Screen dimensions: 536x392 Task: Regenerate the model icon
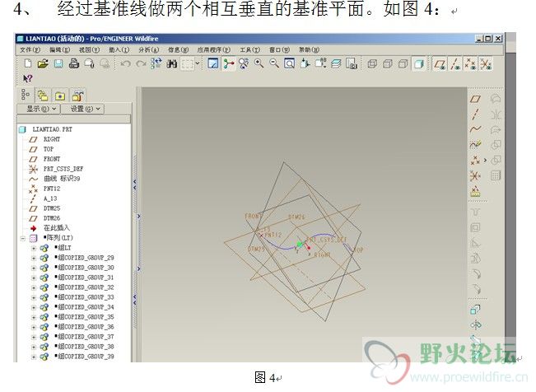[156, 63]
